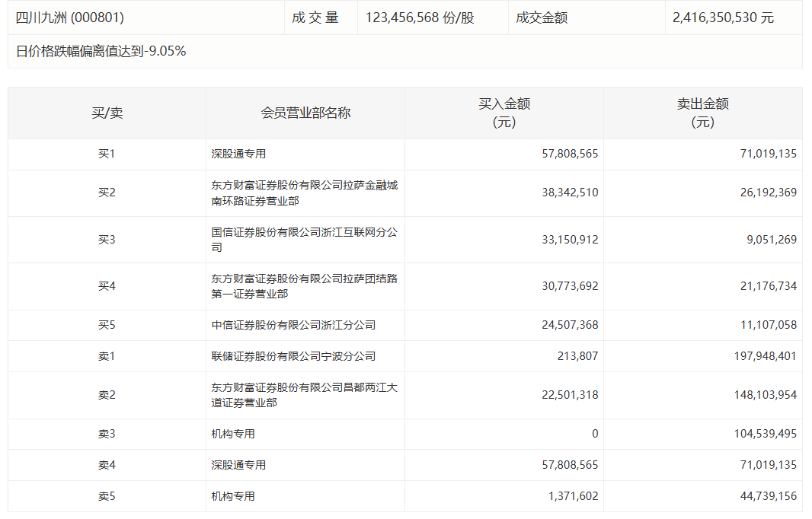
Task: Select sell amount 104,539,495 in 卖3 row
Action: pos(759,434)
